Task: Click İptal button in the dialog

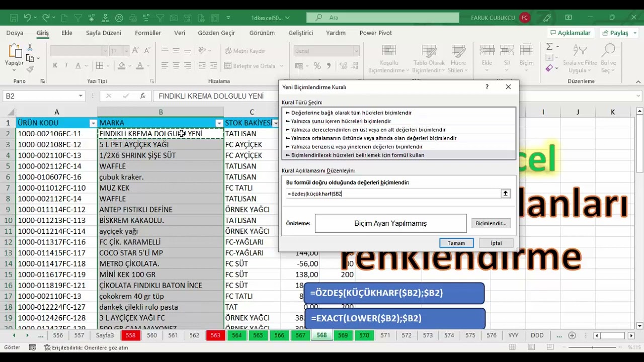Action: point(497,243)
